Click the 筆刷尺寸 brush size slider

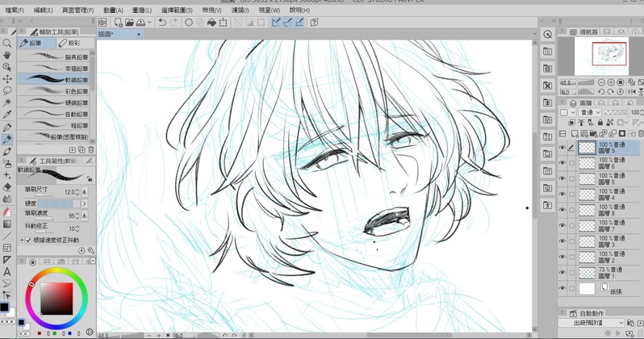pyautogui.click(x=43, y=196)
